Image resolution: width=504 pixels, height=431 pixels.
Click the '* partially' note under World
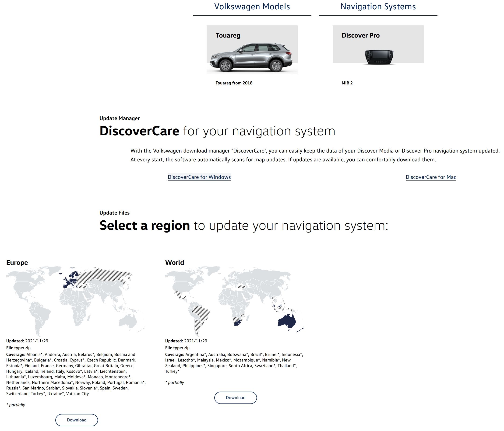(174, 382)
